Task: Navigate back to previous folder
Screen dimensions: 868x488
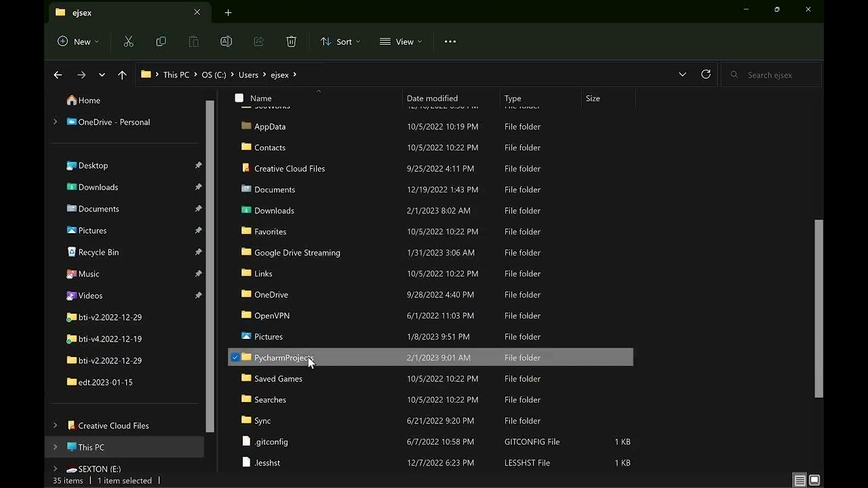Action: coord(58,75)
